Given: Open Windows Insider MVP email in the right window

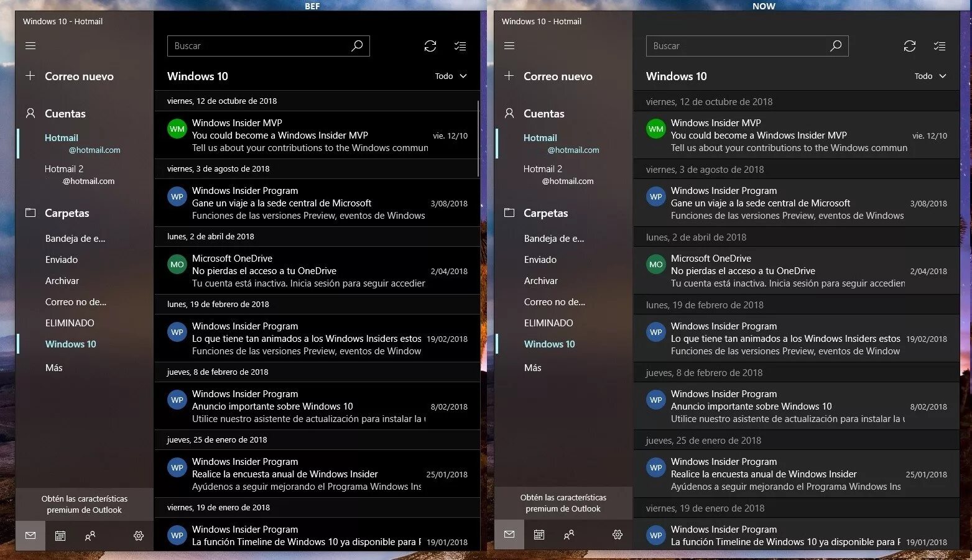Looking at the screenshot, I should 796,135.
